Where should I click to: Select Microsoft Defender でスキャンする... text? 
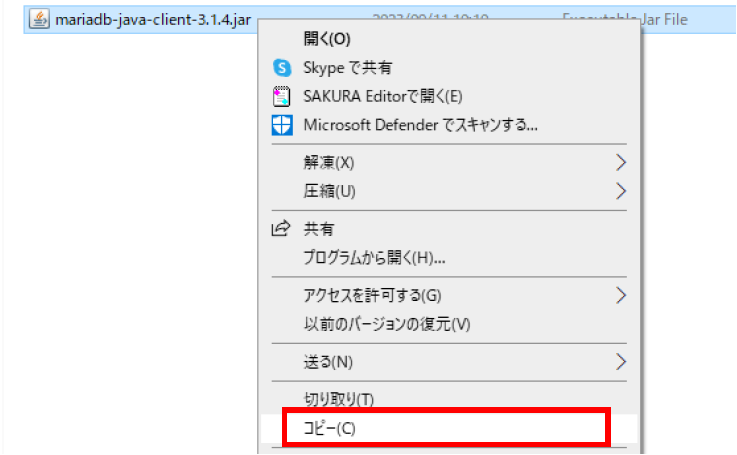(x=421, y=126)
